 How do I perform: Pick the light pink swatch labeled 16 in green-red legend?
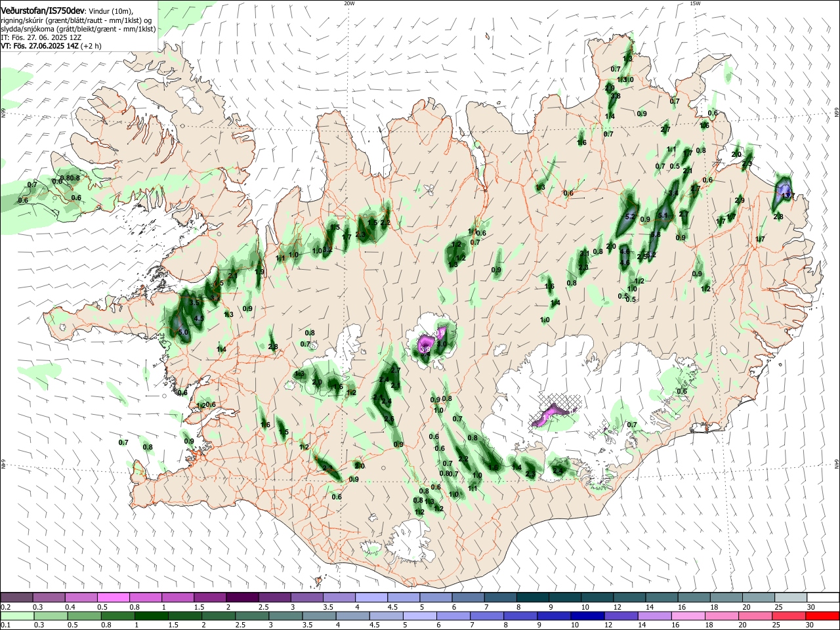(688, 616)
